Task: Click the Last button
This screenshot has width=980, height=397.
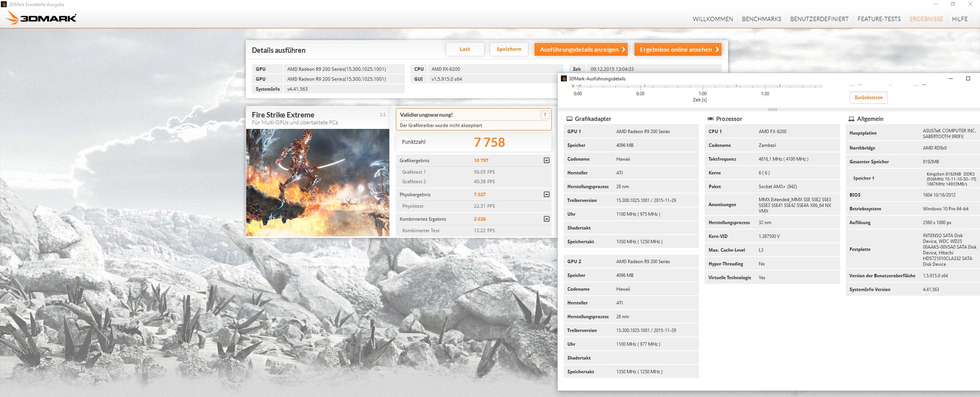Action: click(x=465, y=49)
